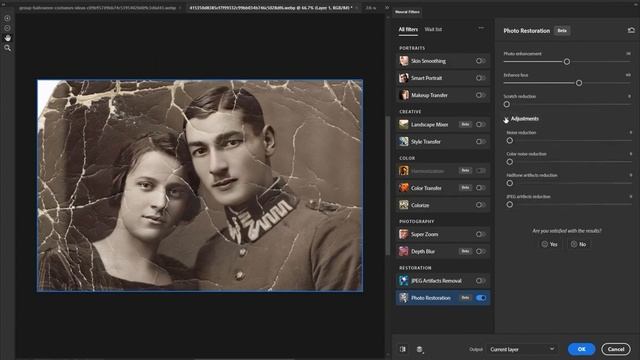
Task: Enable the Smart Portrait toggle
Action: [x=481, y=78]
